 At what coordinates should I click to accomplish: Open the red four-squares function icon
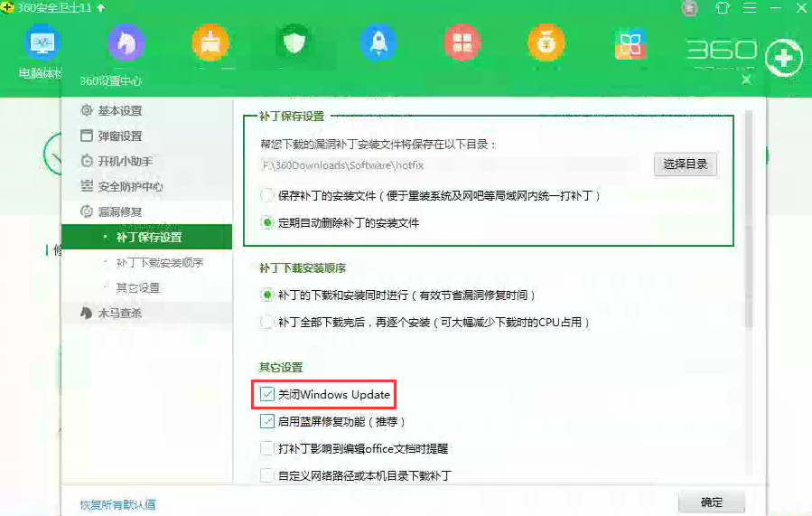point(462,43)
